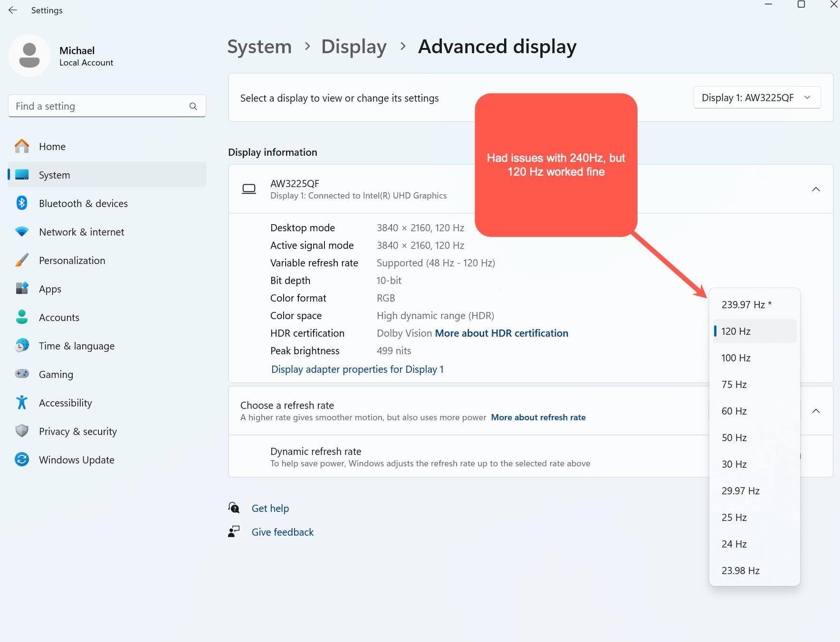Open the Gaming settings section
This screenshot has height=642, width=840.
tap(56, 374)
